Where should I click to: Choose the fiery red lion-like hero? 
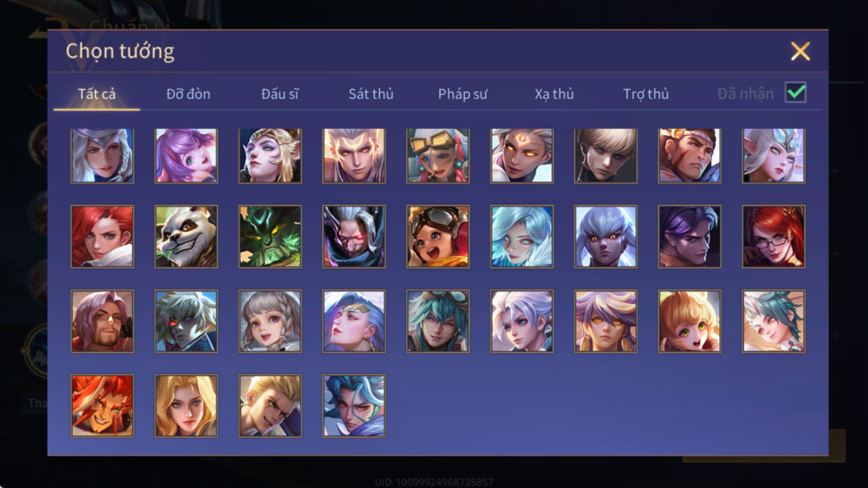[x=102, y=406]
